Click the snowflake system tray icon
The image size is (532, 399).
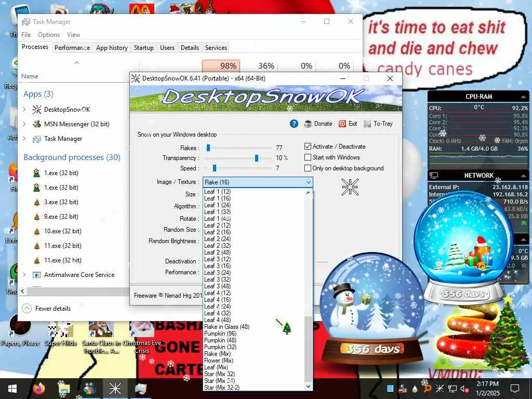click(x=440, y=389)
